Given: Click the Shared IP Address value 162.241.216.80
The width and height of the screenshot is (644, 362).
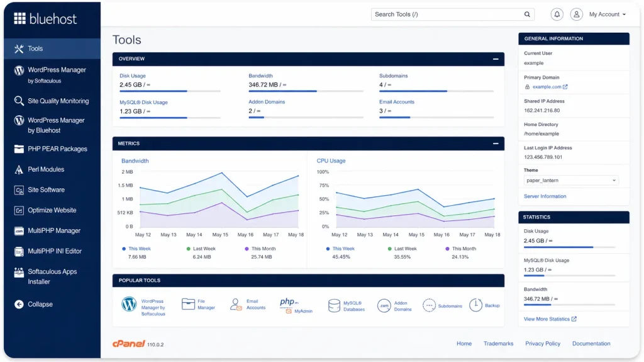Looking at the screenshot, I should pos(541,110).
